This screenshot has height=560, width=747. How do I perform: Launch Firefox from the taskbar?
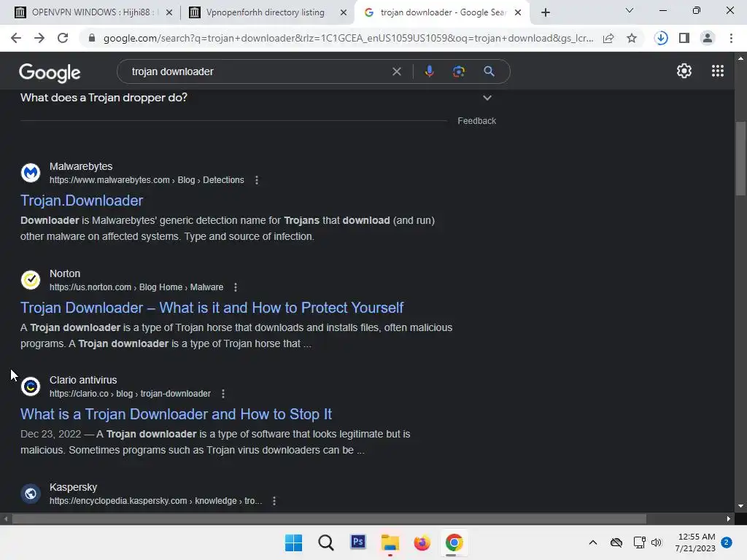tap(422, 542)
